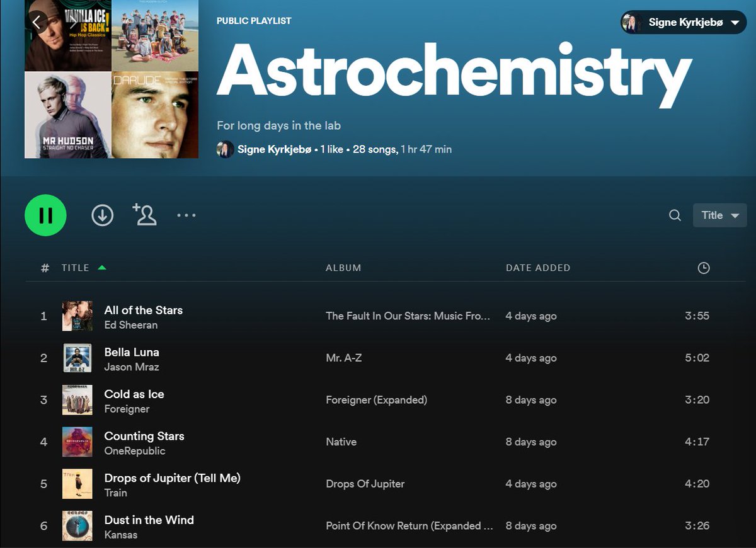Click date added for All of the Stars
The image size is (756, 548).
tap(531, 316)
